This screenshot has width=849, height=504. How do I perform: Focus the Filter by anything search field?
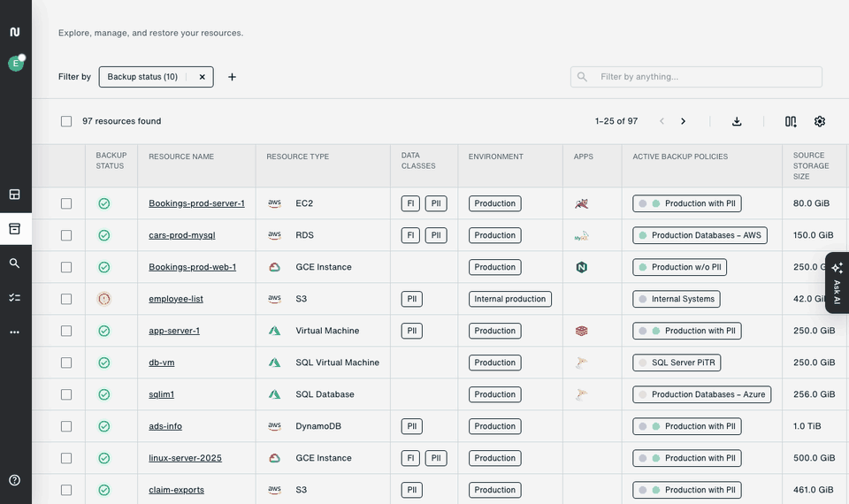(696, 77)
